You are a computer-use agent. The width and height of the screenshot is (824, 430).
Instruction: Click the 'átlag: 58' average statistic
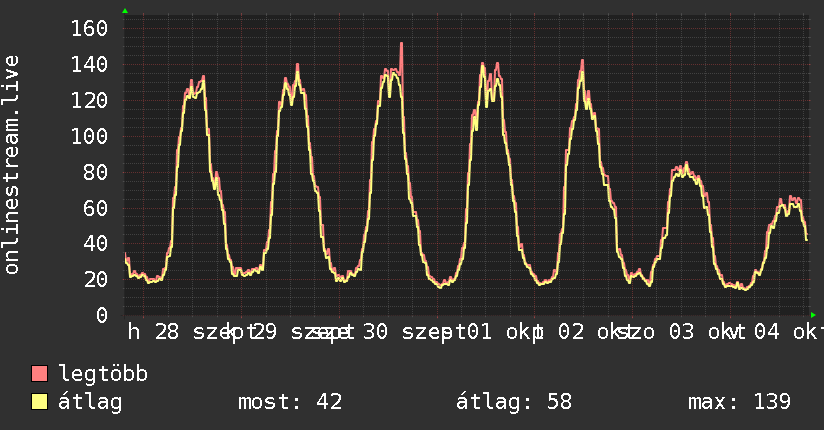[513, 402]
